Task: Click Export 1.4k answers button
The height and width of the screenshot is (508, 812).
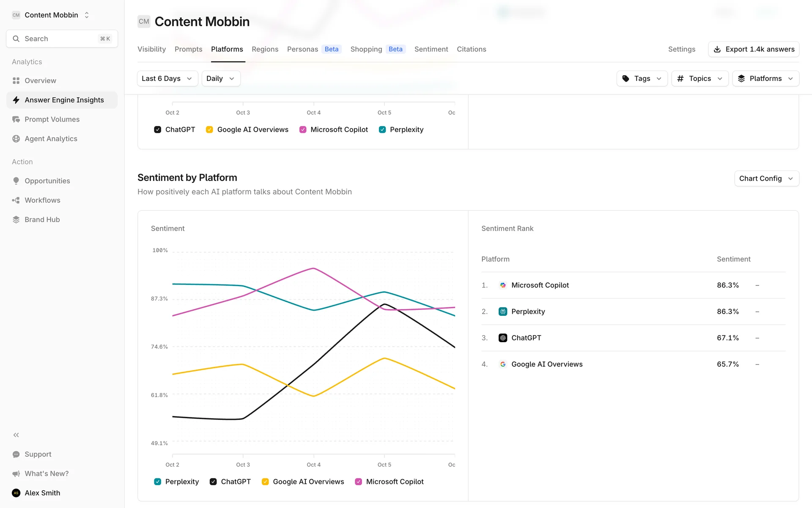Action: (753, 49)
